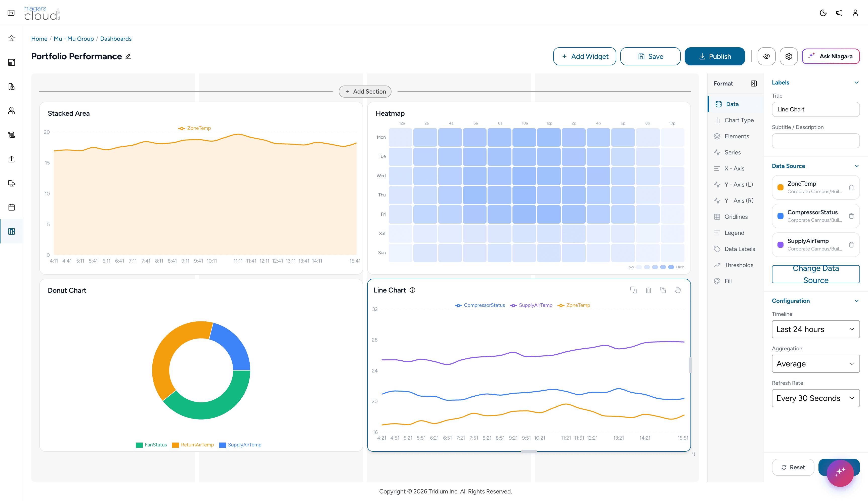Duplicate the Line Chart widget
The image size is (868, 501).
point(663,290)
